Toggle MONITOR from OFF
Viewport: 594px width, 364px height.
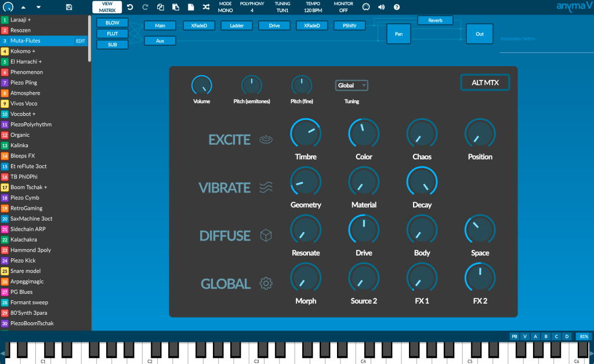pyautogui.click(x=343, y=7)
